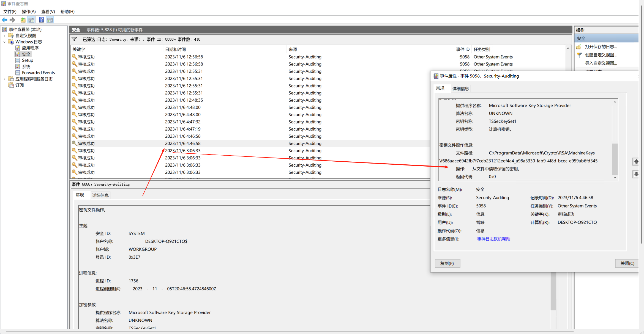The width and height of the screenshot is (644, 334).
Task: Click the previous event up-arrow button
Action: coord(636,162)
